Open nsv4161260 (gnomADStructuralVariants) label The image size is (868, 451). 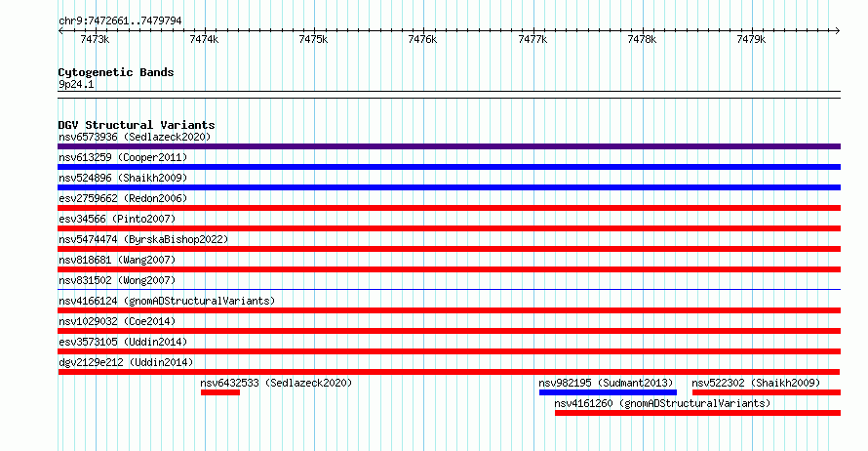point(662,403)
